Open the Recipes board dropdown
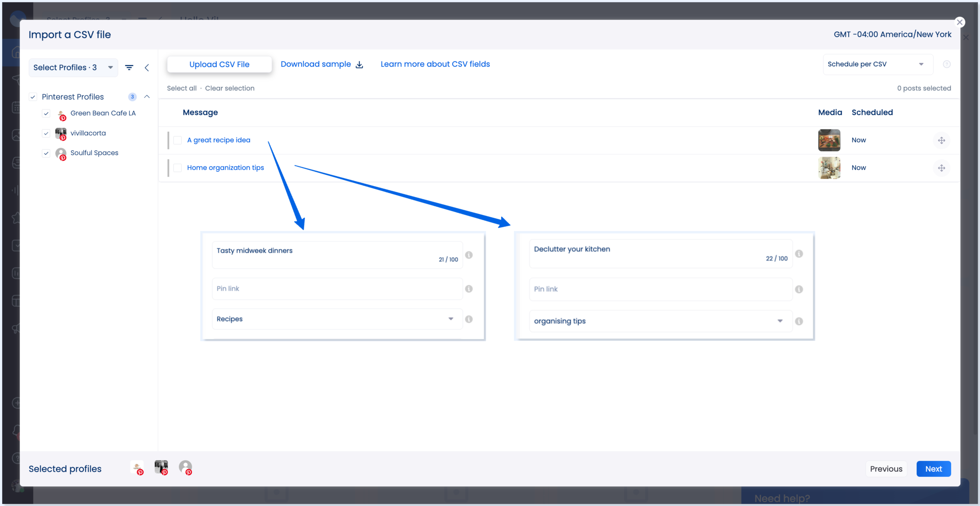 337,319
